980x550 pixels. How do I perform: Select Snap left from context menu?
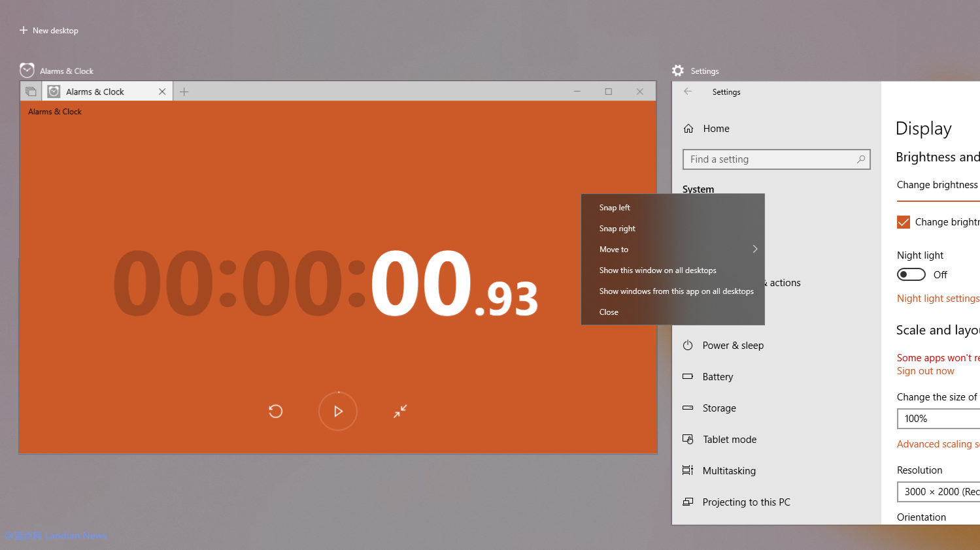click(615, 208)
